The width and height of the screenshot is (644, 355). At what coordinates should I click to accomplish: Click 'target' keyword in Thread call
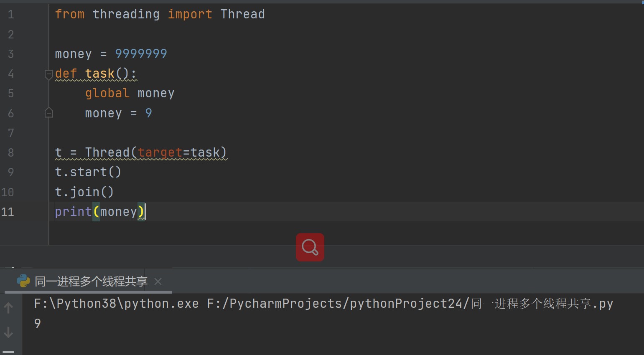tap(160, 152)
